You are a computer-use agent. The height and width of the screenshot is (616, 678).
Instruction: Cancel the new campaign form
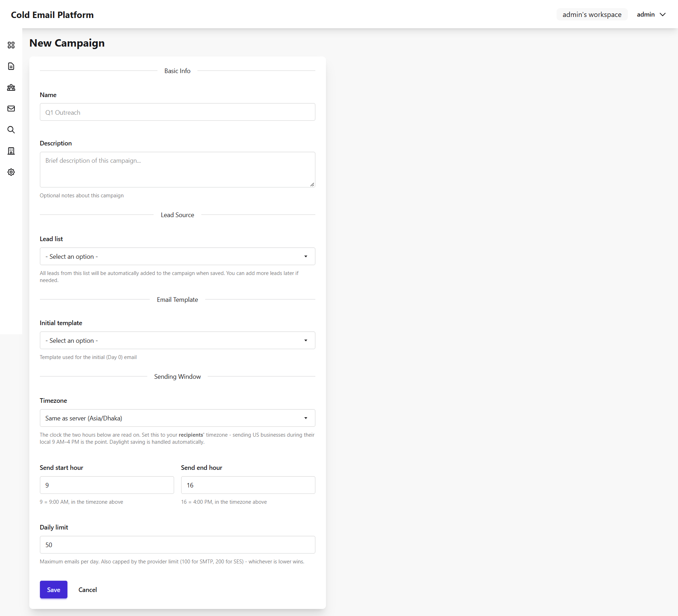coord(88,590)
